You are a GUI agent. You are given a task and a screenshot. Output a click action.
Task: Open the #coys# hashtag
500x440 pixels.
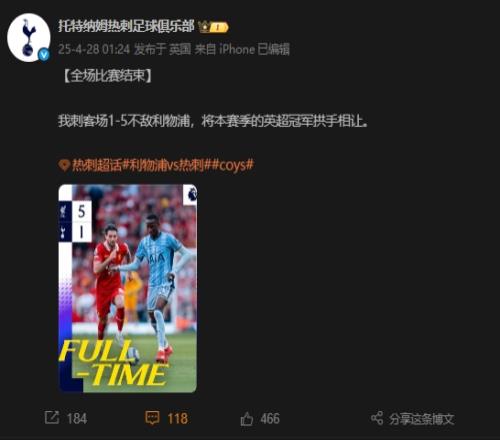coord(232,165)
